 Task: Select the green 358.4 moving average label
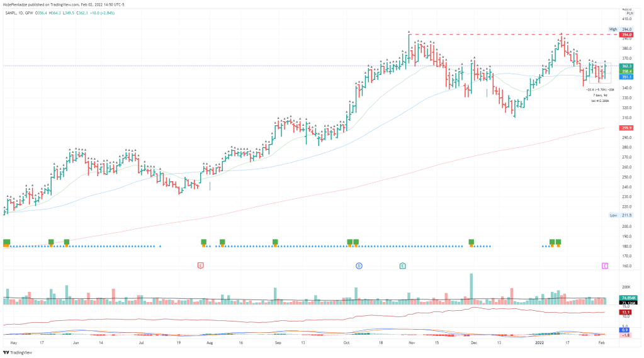(x=626, y=72)
